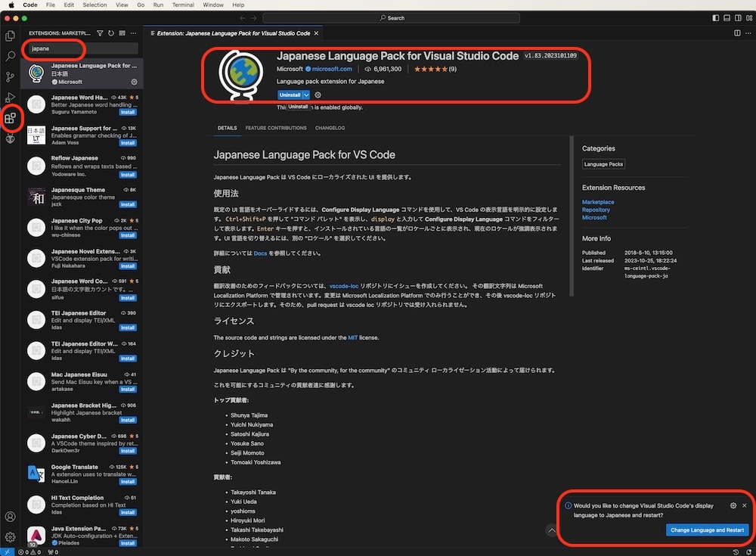The width and height of the screenshot is (756, 556).
Task: Refresh the extensions list
Action: click(111, 33)
